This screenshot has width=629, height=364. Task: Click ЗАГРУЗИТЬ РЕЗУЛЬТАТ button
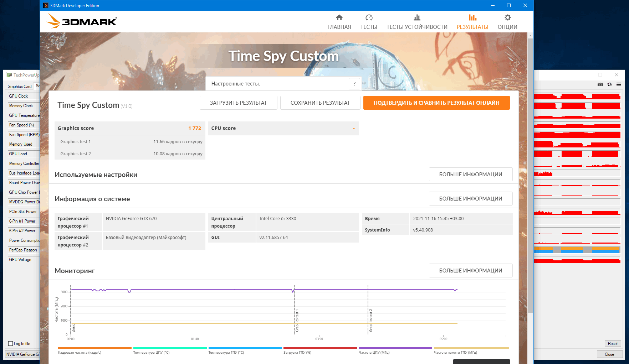(238, 103)
